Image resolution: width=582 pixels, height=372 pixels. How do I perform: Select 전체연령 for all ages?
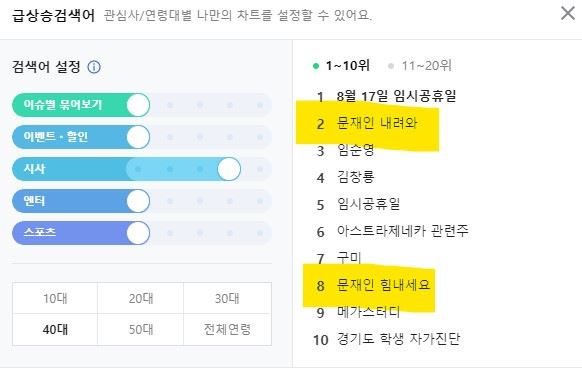point(227,329)
